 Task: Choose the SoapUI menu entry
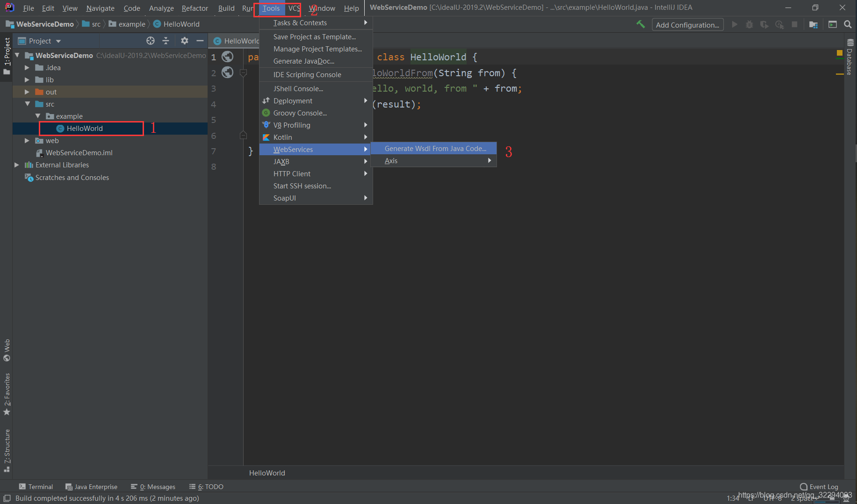tap(316, 198)
